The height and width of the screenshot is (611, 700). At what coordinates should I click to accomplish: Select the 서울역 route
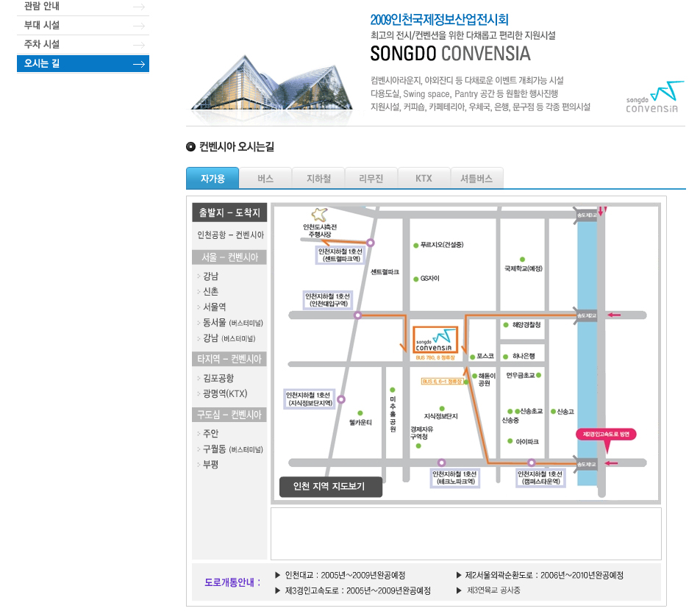(x=214, y=307)
